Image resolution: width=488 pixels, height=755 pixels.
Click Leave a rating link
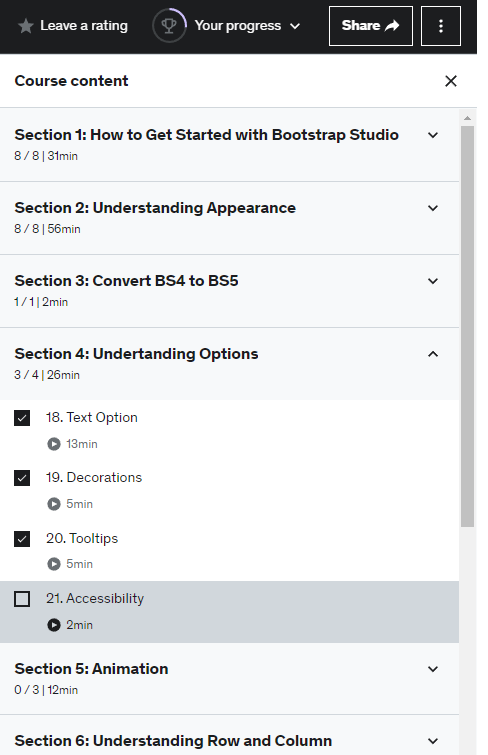(84, 26)
